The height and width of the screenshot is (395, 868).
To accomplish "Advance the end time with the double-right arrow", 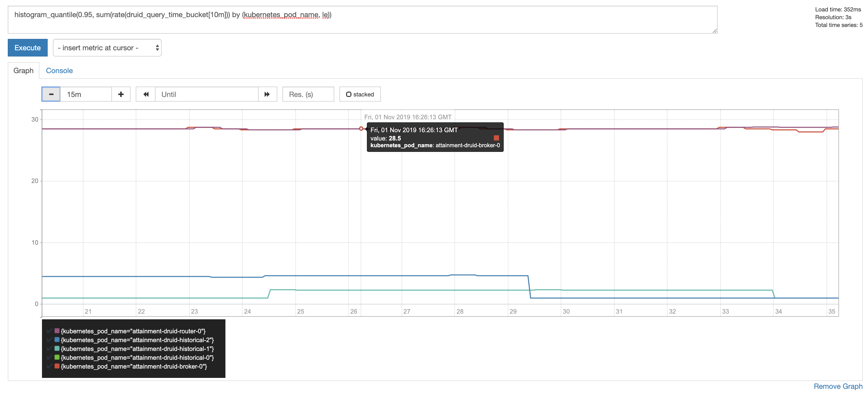I will pyautogui.click(x=267, y=94).
